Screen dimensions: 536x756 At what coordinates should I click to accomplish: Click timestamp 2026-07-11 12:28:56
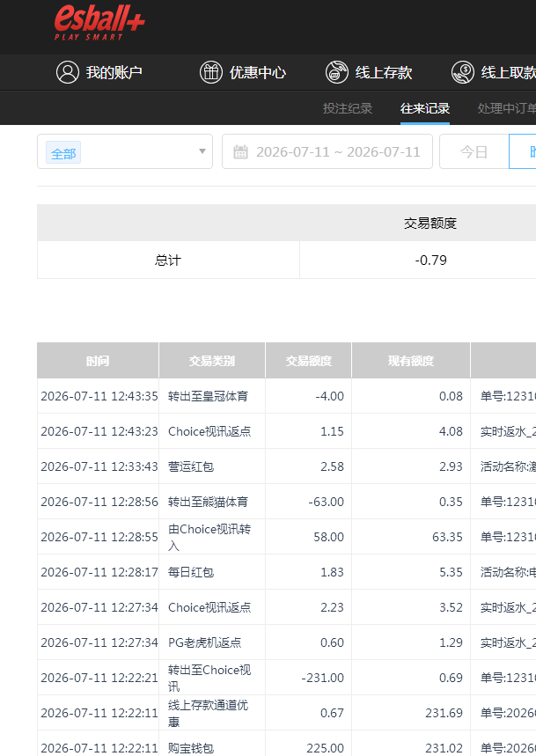[x=99, y=502]
